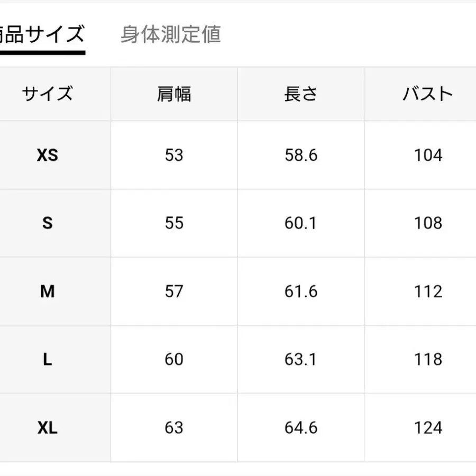The width and height of the screenshot is (476, 476).
Task: Click the 長さ column header
Action: 300,94
